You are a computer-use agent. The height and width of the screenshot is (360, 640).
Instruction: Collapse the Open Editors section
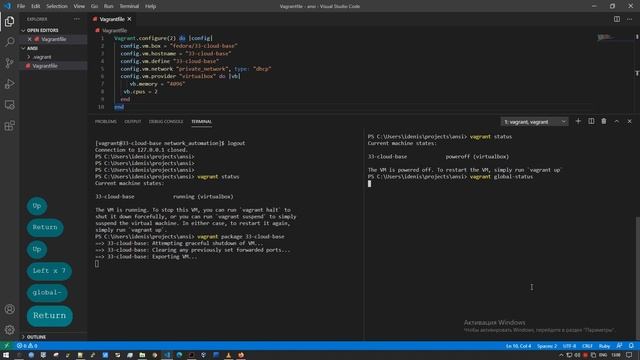coord(41,30)
